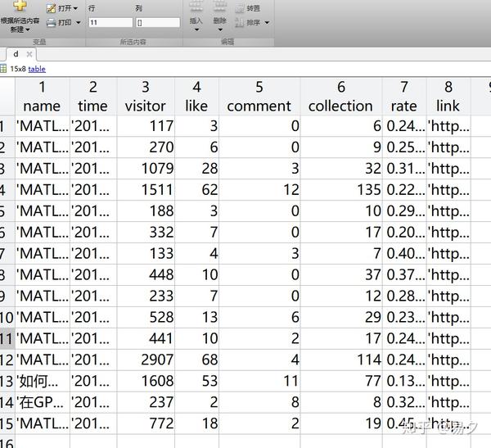Click rate cell 0.31...
The image size is (491, 448).
tap(404, 169)
